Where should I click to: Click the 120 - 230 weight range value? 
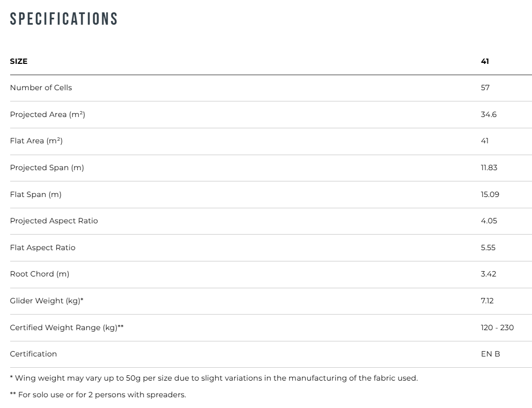coord(497,327)
